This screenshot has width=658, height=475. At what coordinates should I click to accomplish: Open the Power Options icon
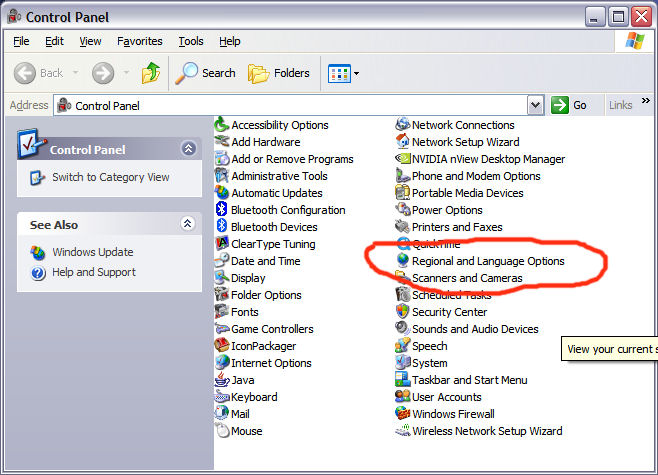pyautogui.click(x=402, y=210)
